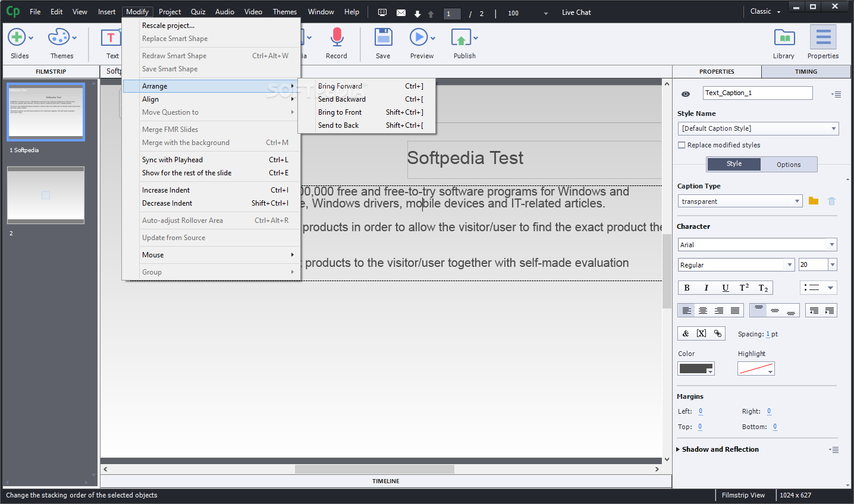Insert variable with [X] icon
This screenshot has height=504, width=854.
coord(702,333)
